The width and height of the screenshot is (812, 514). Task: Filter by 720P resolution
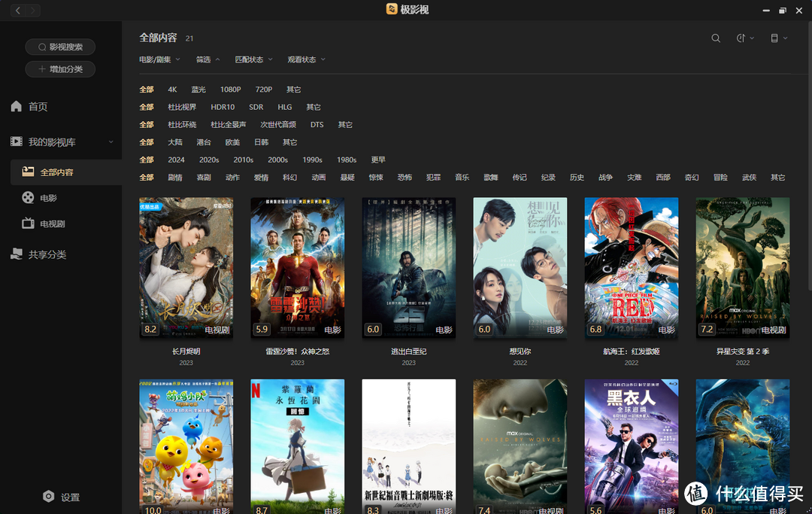[264, 90]
